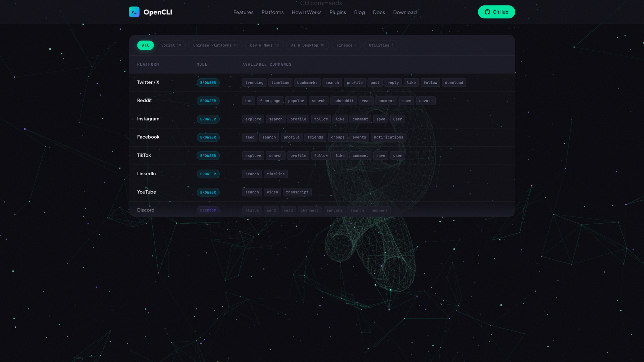The image size is (644, 362).
Task: Click the YouTube platform name
Action: [x=147, y=192]
